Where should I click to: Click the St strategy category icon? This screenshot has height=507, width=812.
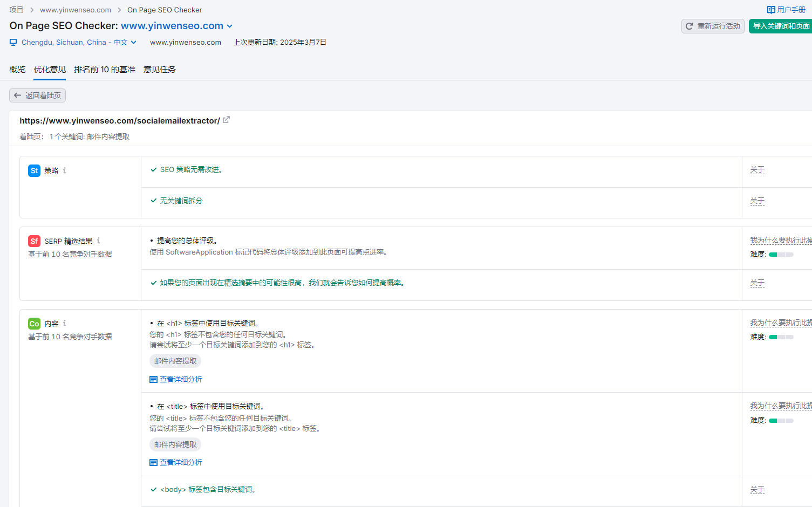(x=34, y=171)
